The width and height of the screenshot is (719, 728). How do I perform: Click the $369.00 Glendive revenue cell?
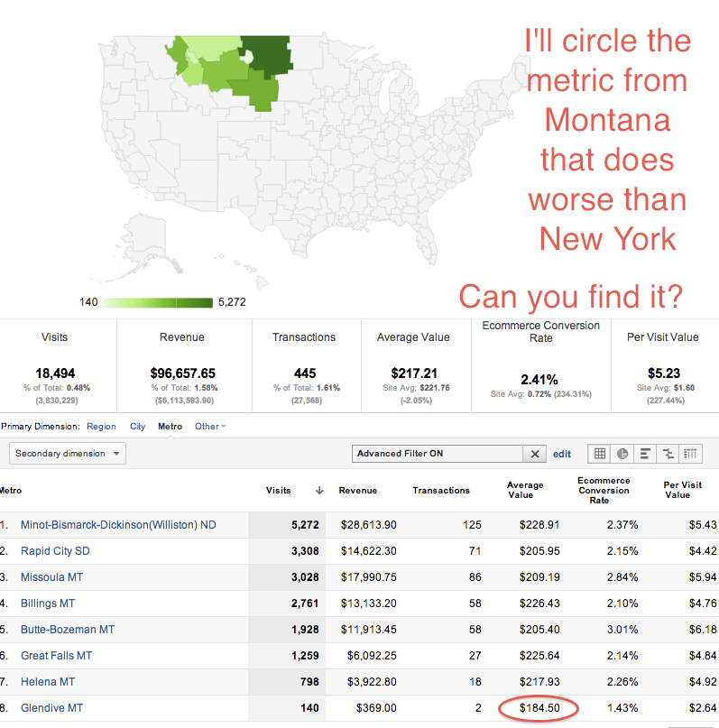coord(376,708)
